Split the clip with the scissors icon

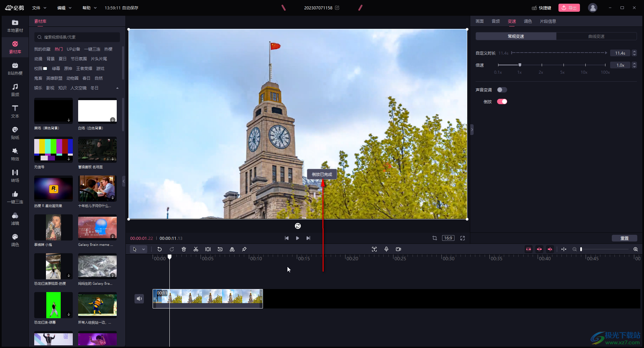pyautogui.click(x=196, y=249)
